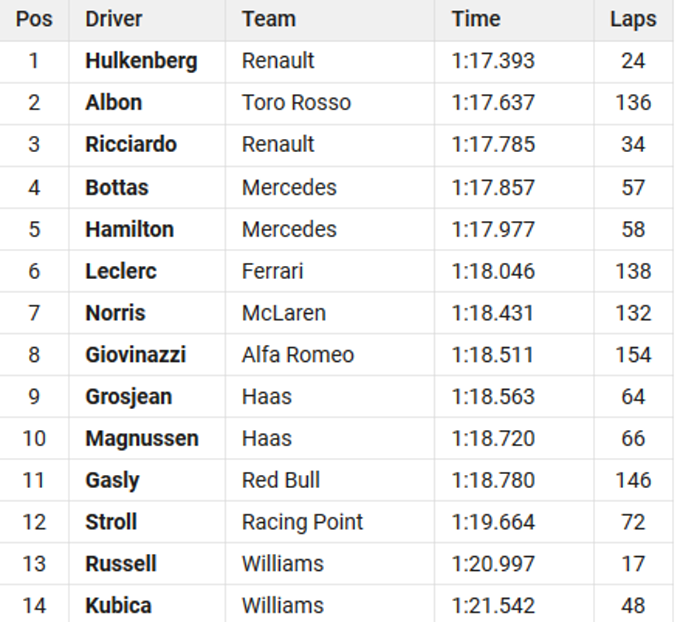Click the Team column header
Viewport: 680px width, 622px height.
click(268, 19)
